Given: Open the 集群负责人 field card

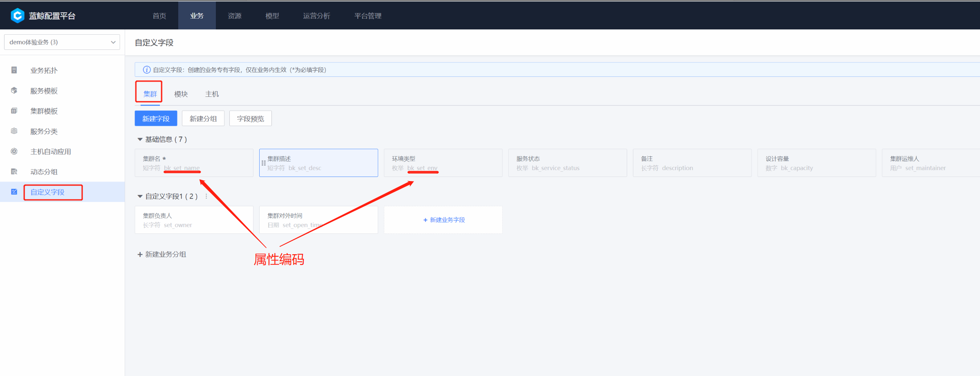Looking at the screenshot, I should [x=194, y=220].
